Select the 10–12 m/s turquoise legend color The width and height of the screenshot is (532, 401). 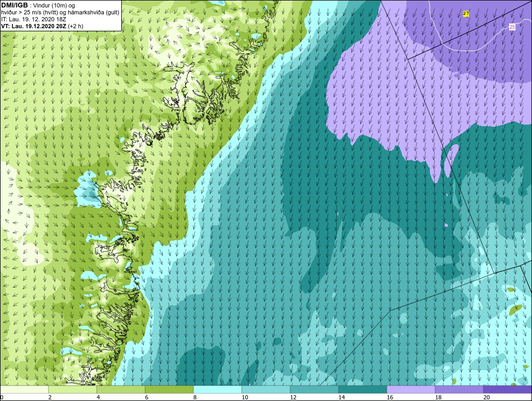tap(265, 389)
